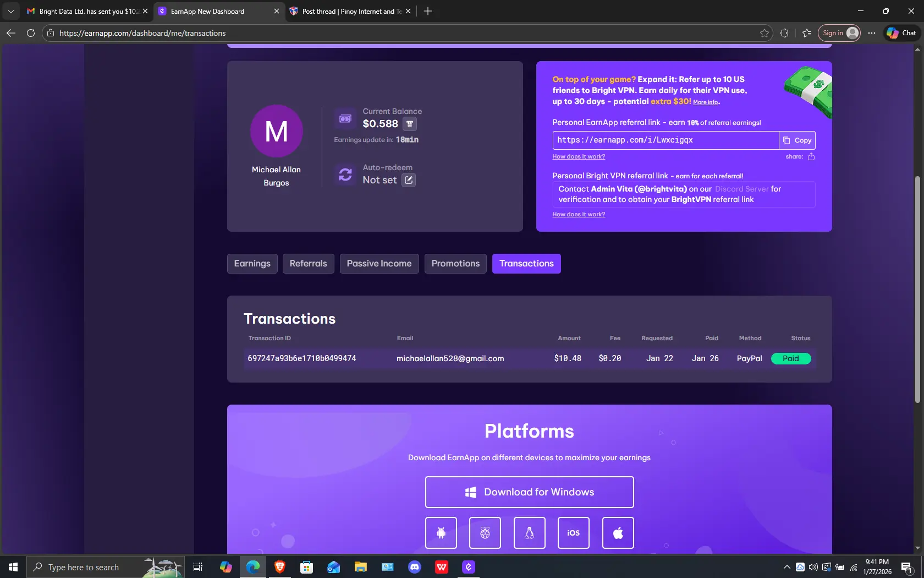Click the Auto-redeem refresh arrows icon
The height and width of the screenshot is (578, 924).
(345, 175)
